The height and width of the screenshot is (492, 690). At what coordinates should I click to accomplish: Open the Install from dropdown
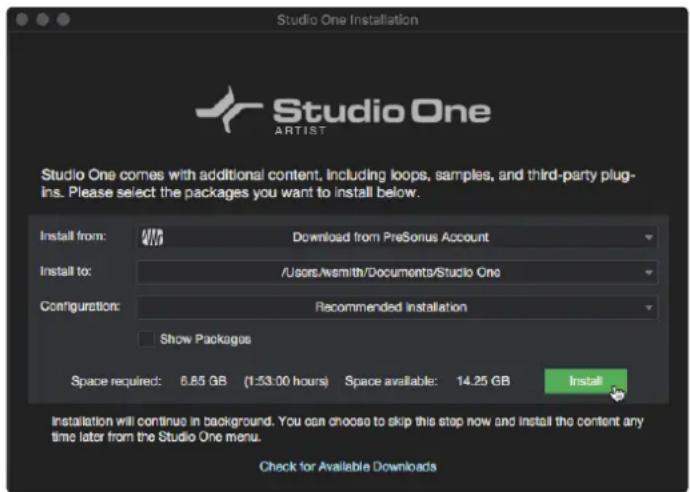(x=398, y=237)
